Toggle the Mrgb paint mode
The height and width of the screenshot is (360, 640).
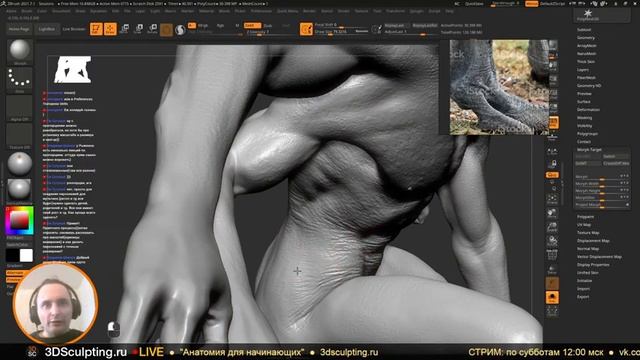coord(203,25)
